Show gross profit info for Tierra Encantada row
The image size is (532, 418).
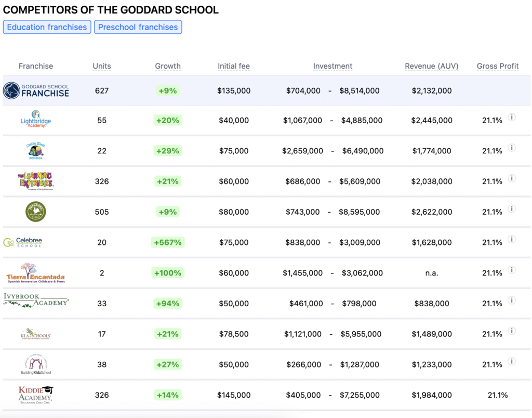pos(512,270)
